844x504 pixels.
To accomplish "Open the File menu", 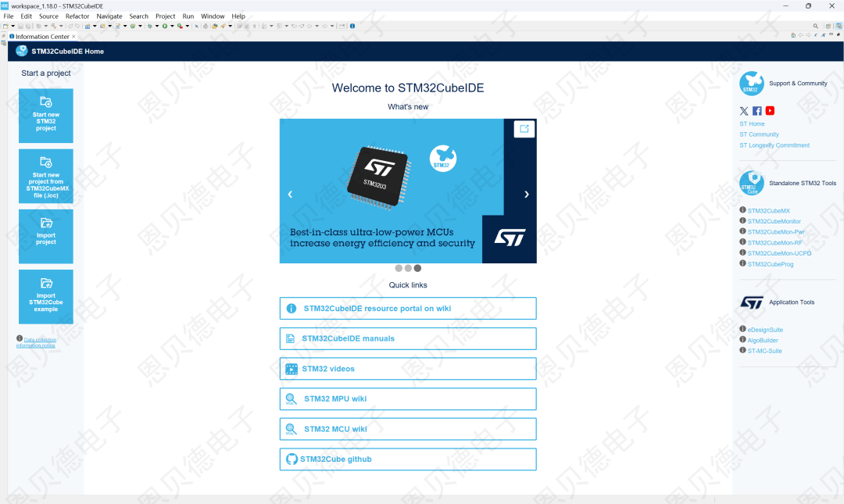I will [x=9, y=16].
